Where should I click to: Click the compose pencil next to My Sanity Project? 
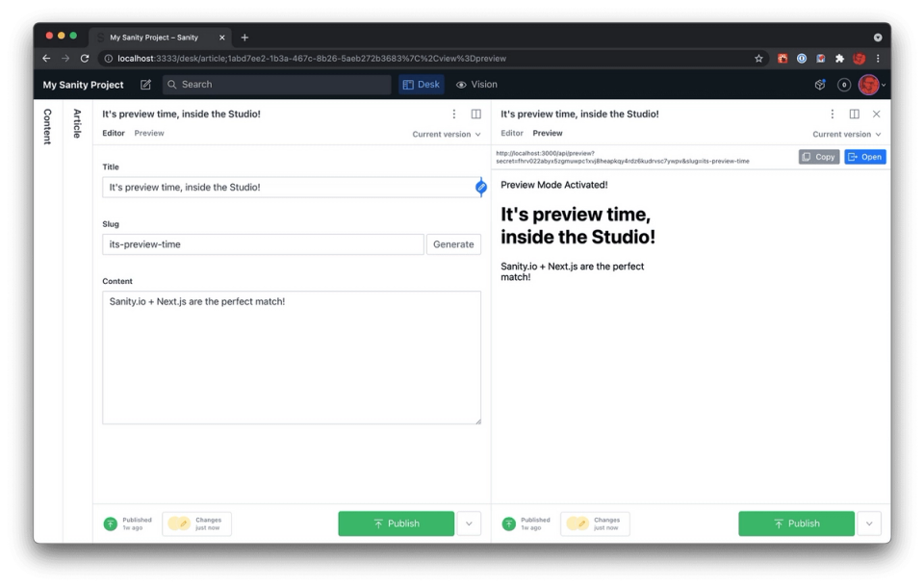click(146, 85)
